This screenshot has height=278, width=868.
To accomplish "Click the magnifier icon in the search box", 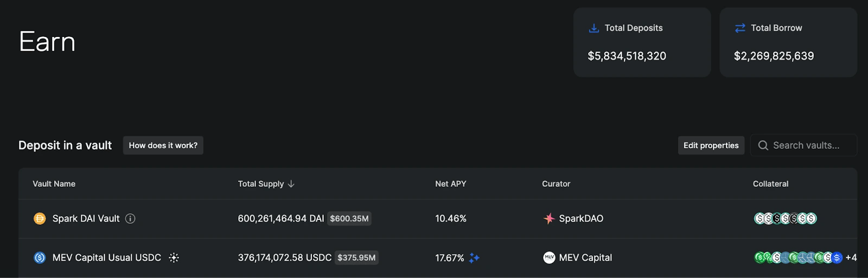I will click(x=763, y=146).
